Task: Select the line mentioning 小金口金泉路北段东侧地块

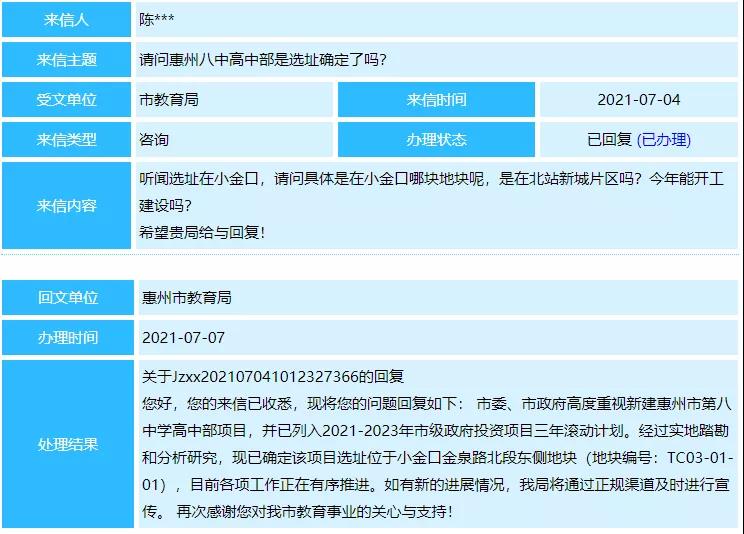Action: [437, 458]
